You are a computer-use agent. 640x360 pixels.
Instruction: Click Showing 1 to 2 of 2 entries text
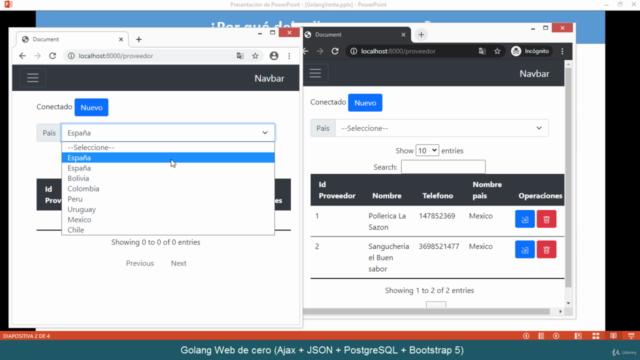click(x=429, y=291)
